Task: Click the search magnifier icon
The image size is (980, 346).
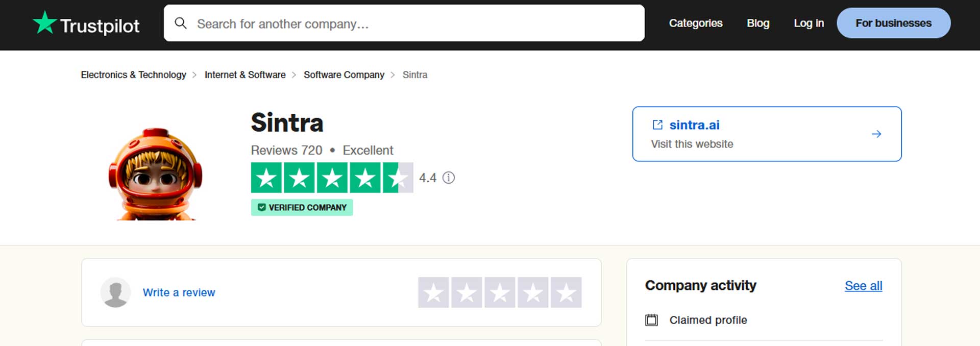Action: tap(181, 23)
